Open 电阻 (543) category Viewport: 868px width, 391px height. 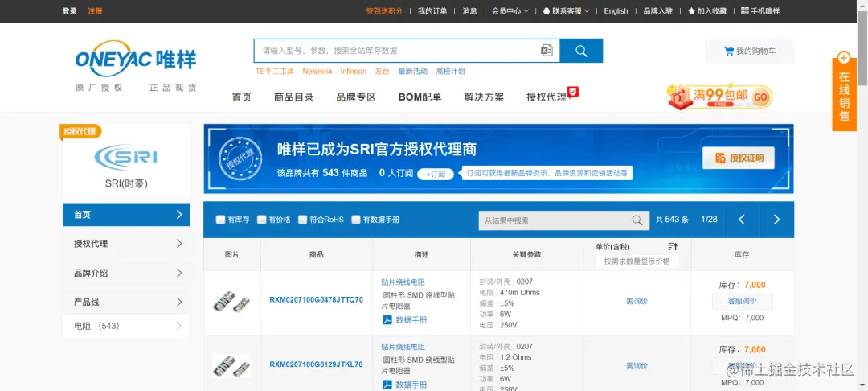coord(126,326)
